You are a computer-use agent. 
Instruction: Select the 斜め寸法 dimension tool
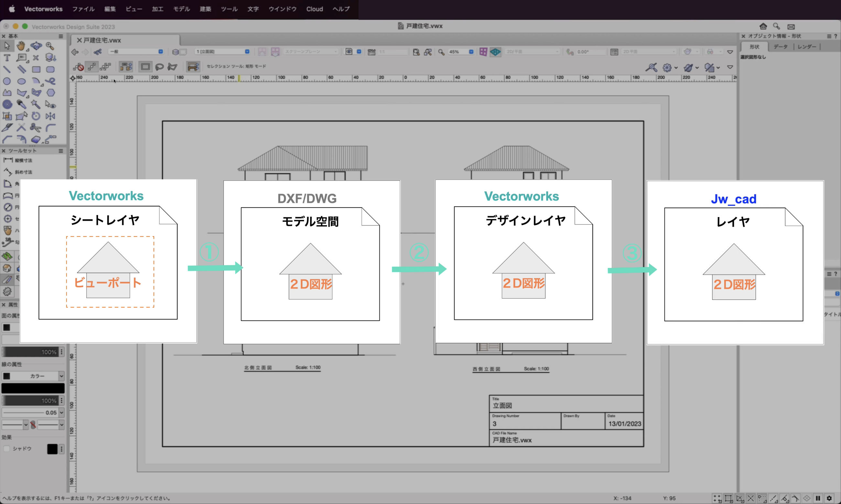coord(18,172)
